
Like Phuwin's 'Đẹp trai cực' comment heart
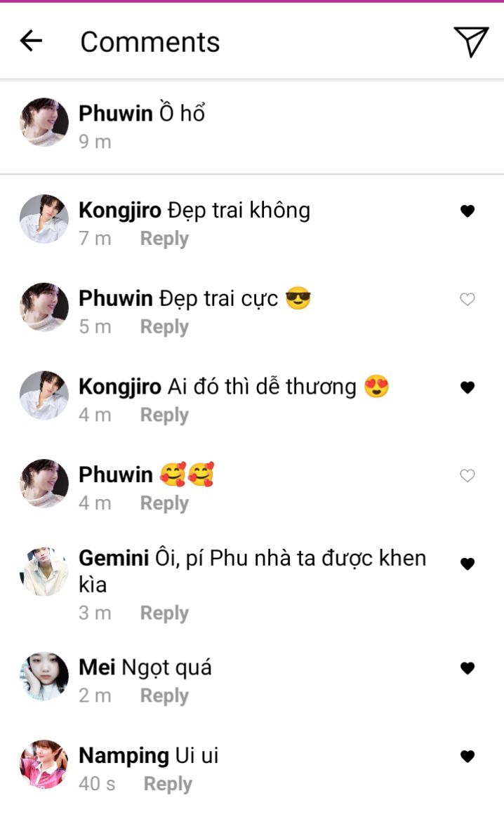pyautogui.click(x=467, y=299)
